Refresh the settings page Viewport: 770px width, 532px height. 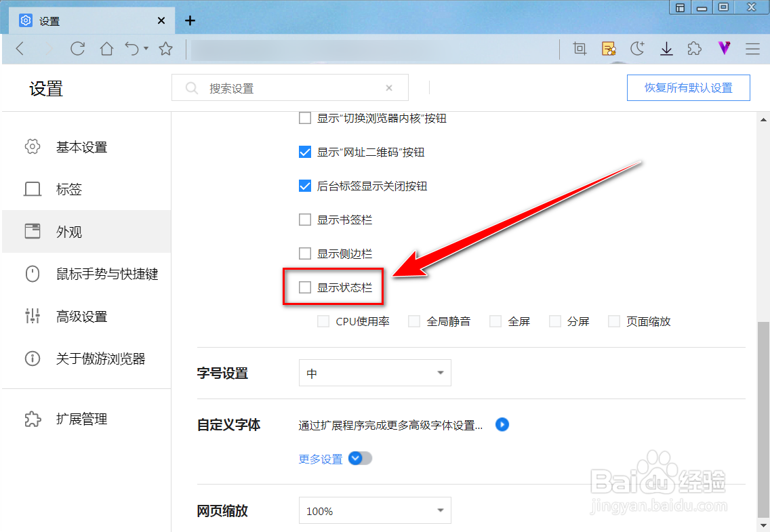77,48
